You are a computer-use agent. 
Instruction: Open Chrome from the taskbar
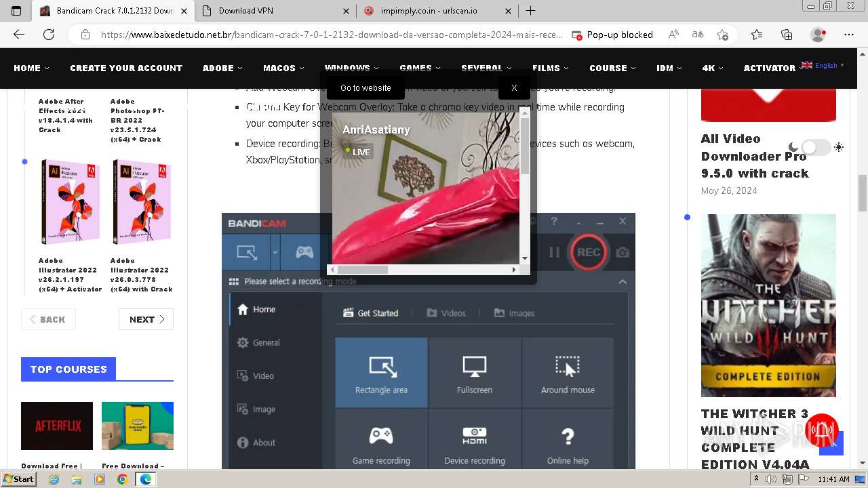point(122,479)
